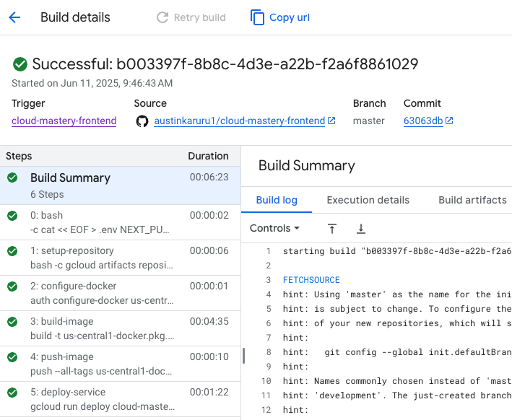
Task: Select step 2: configure-docker
Action: click(x=120, y=293)
